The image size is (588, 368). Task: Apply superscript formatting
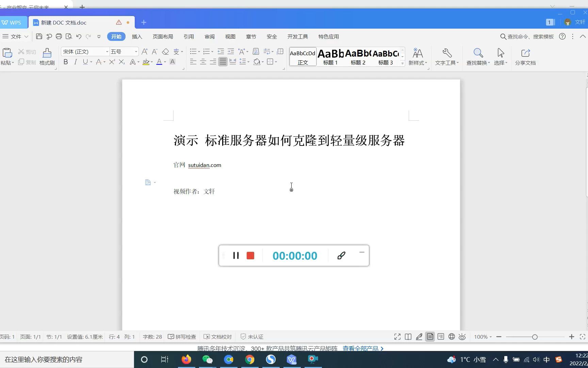click(x=112, y=62)
